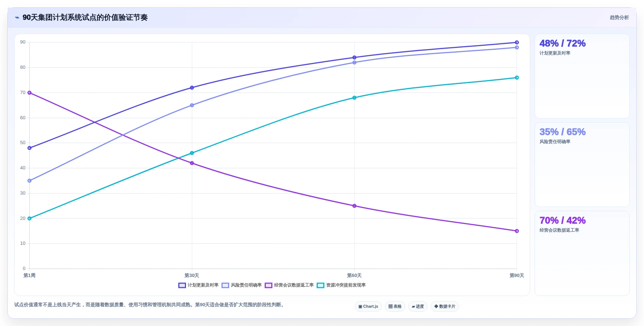The height and width of the screenshot is (326, 644).
Task: Click the cyan data point at 第30天
Action: click(x=192, y=153)
